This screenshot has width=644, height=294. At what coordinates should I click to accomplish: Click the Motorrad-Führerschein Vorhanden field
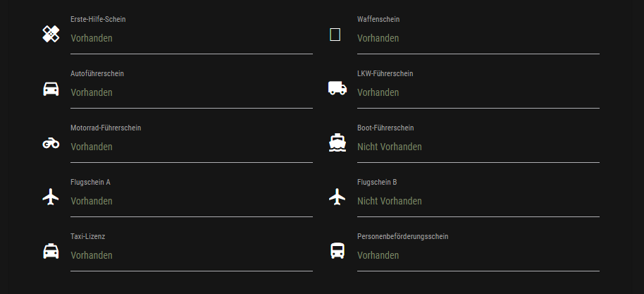191,147
